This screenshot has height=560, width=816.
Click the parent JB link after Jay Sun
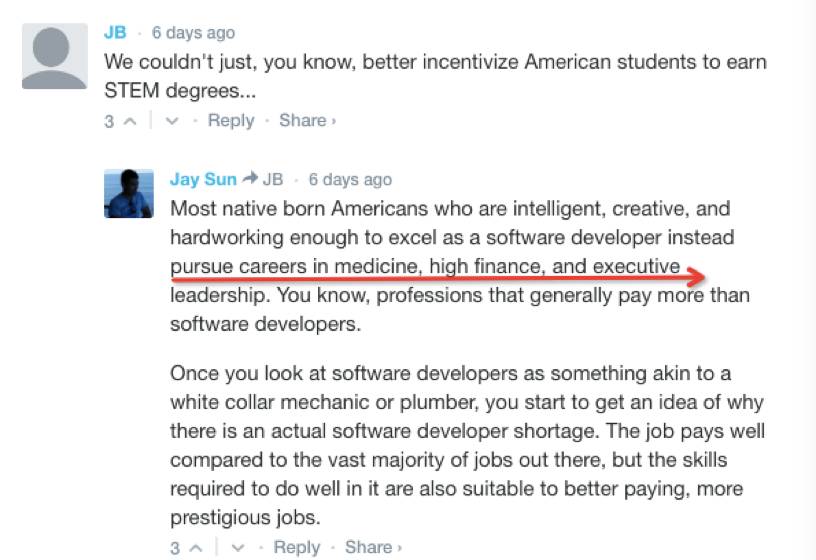pos(273,180)
